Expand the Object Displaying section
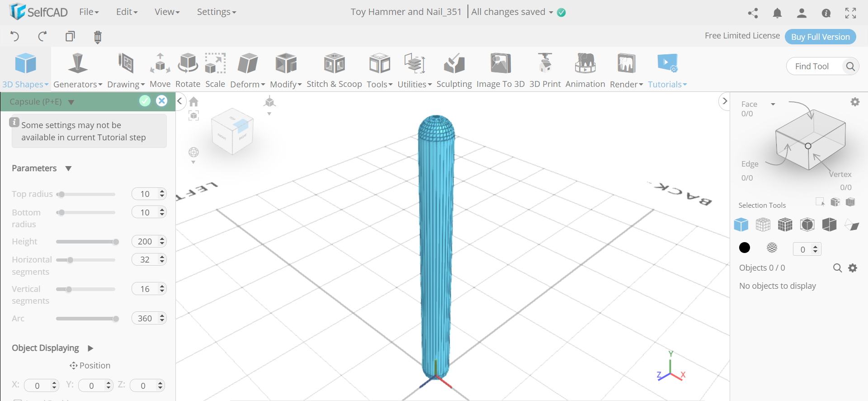 click(90, 348)
